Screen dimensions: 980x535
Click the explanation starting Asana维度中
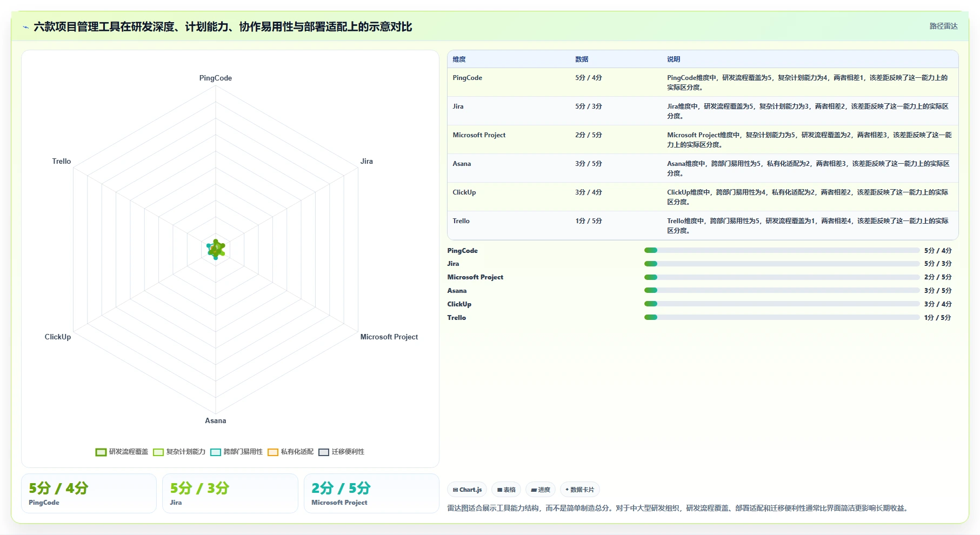[x=808, y=169]
